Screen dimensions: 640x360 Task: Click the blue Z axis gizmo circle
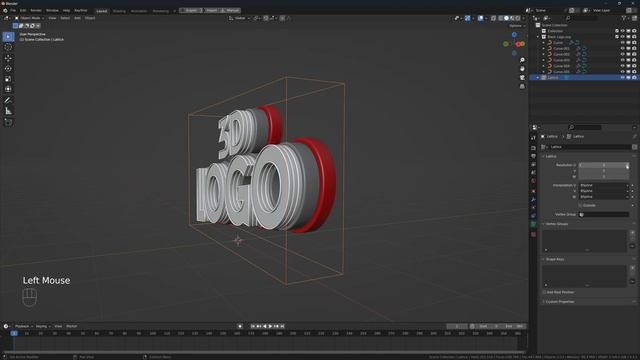point(514,35)
